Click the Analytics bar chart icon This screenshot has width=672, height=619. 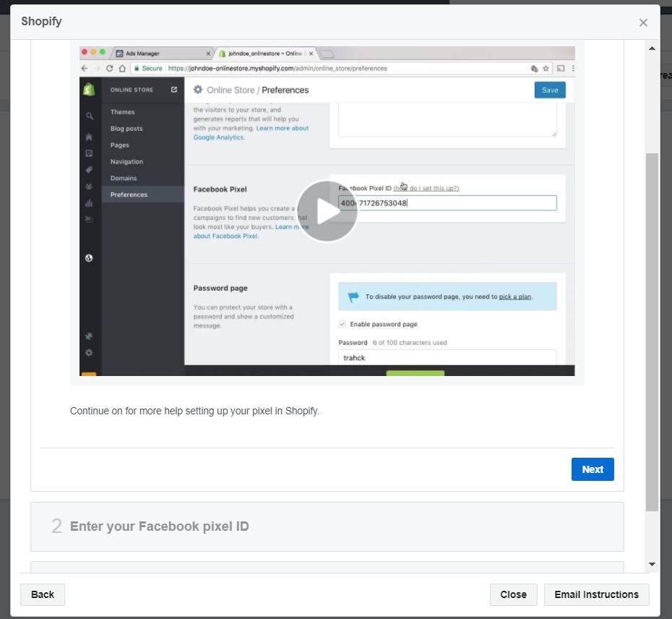click(89, 203)
